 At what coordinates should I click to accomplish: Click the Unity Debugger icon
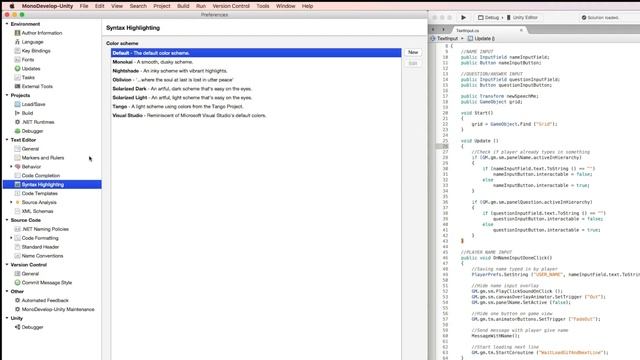[x=17, y=327]
